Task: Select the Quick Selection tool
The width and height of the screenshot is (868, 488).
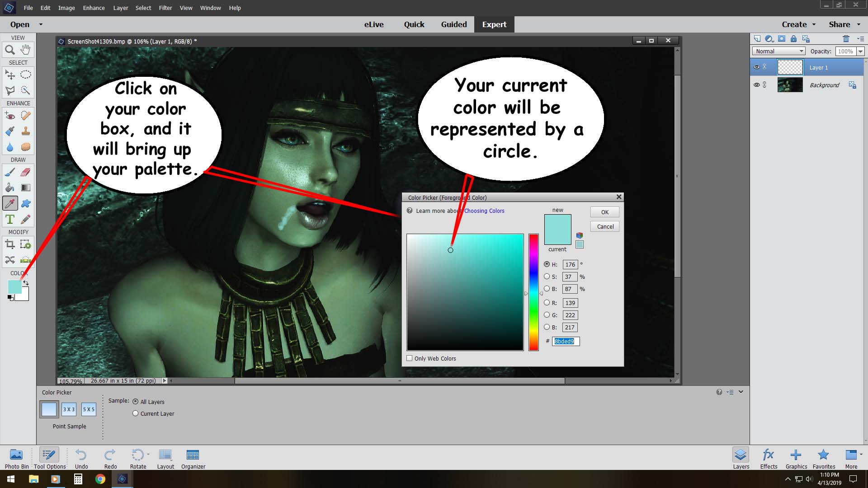Action: [26, 90]
